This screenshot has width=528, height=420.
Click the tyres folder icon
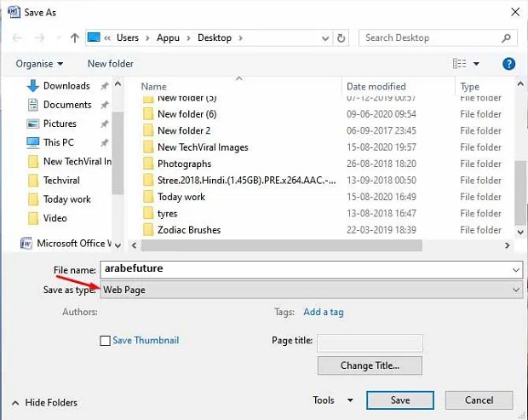pyautogui.click(x=148, y=213)
